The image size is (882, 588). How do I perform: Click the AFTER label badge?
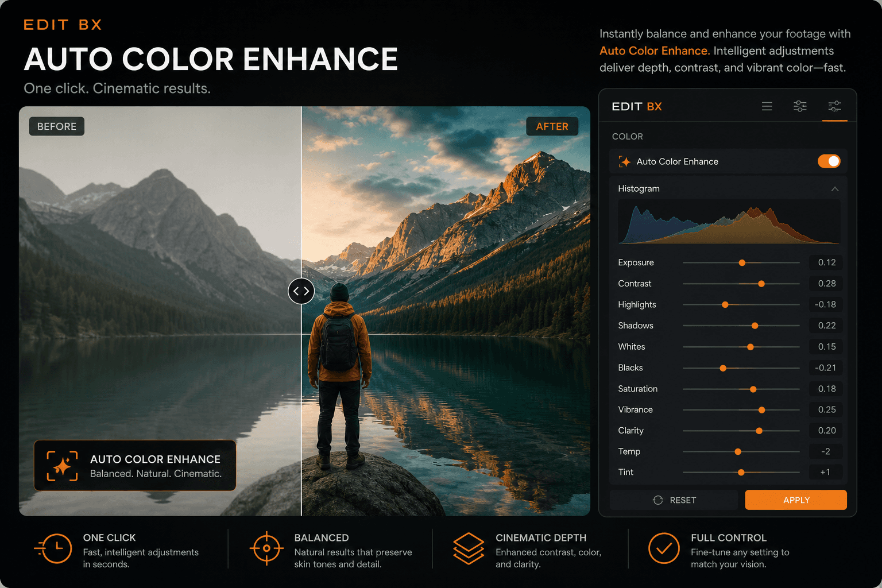pyautogui.click(x=552, y=126)
